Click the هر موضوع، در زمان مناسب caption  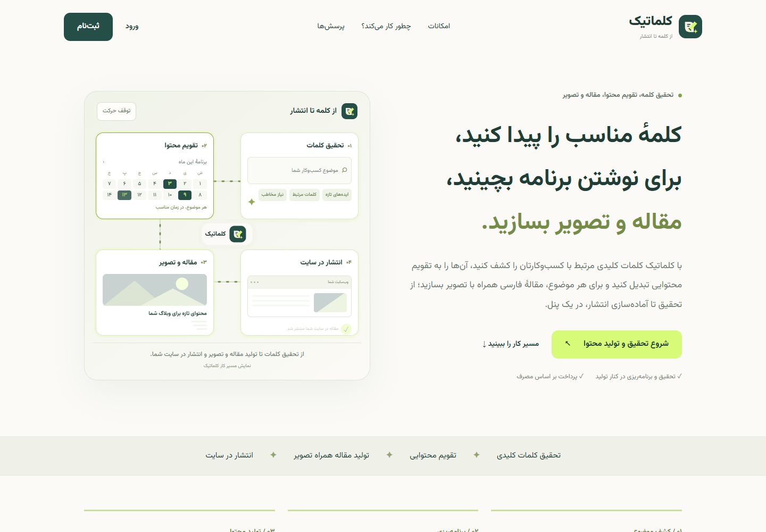click(x=181, y=207)
